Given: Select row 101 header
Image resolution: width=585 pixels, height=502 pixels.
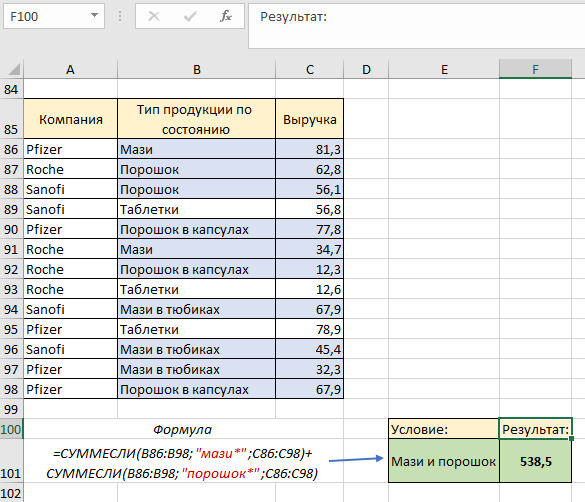Looking at the screenshot, I should coord(11,461).
